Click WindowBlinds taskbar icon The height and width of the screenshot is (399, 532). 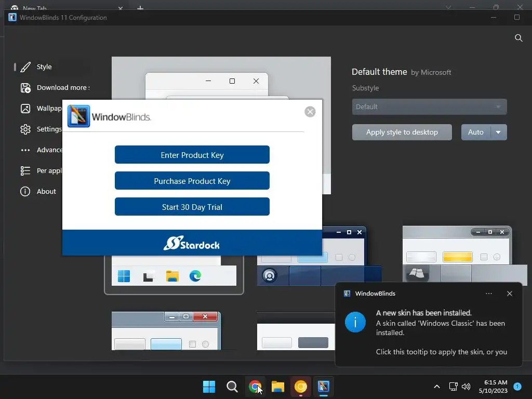point(324,387)
